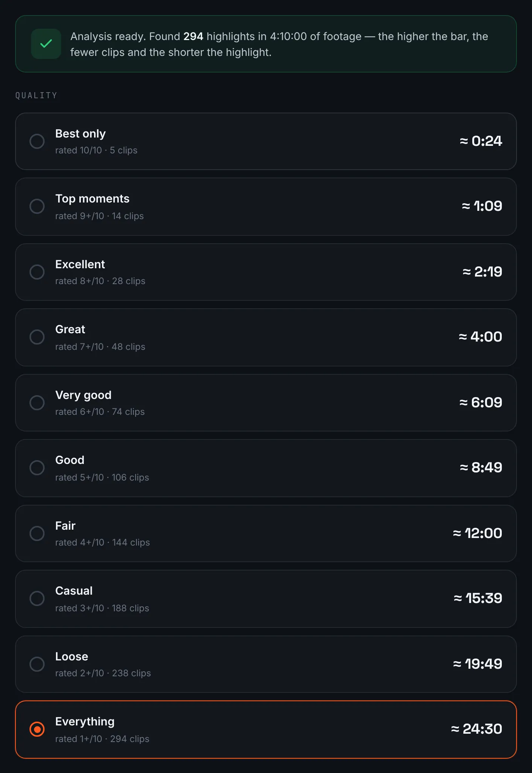Choose the Good quality radio option
532x773 pixels.
point(37,468)
